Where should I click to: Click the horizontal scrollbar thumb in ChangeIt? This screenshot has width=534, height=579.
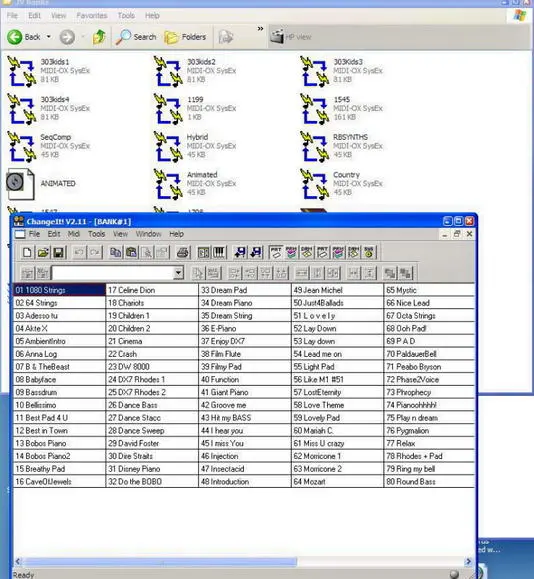[160, 562]
